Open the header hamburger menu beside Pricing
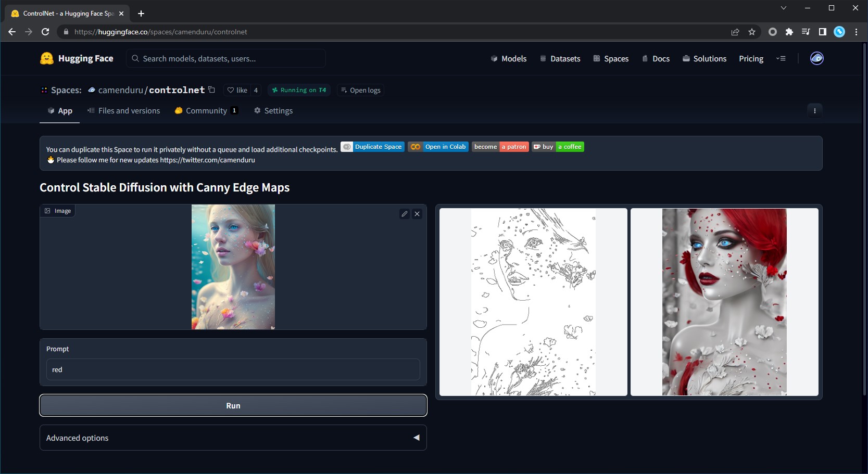This screenshot has width=868, height=474. coord(781,58)
